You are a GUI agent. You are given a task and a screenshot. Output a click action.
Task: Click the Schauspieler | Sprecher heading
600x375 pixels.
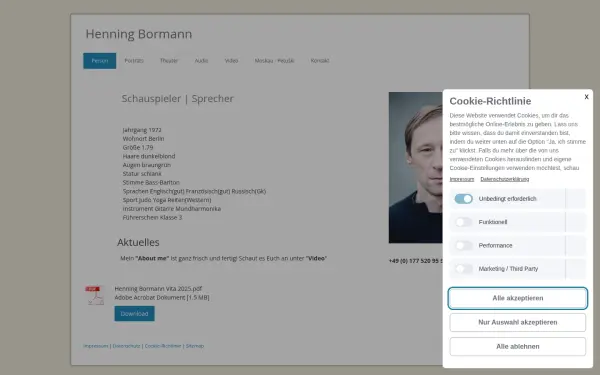178,99
